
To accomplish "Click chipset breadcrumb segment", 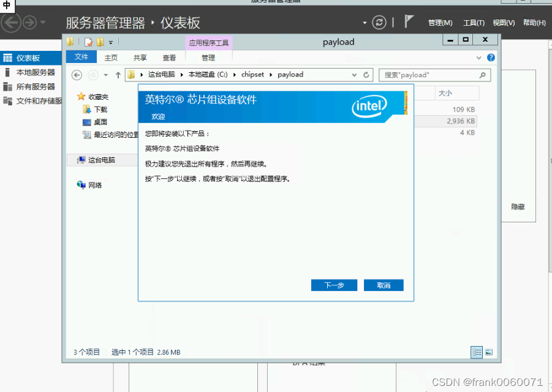I will [252, 74].
